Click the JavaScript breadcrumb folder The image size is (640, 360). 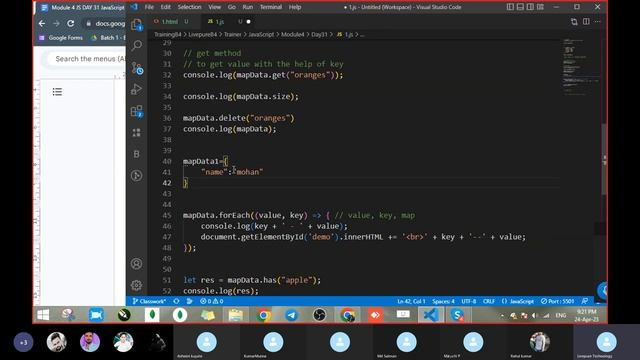point(261,35)
